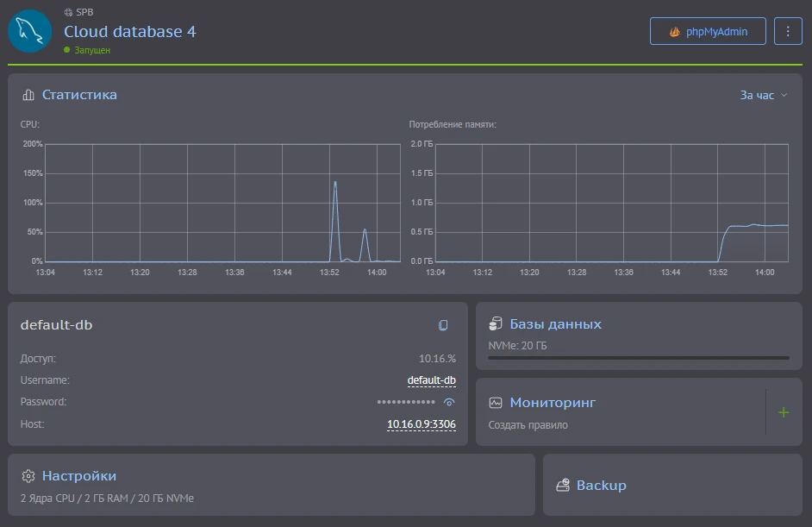Viewport: 812px width, 527px height.
Task: Click the default-db username value
Action: (x=431, y=380)
